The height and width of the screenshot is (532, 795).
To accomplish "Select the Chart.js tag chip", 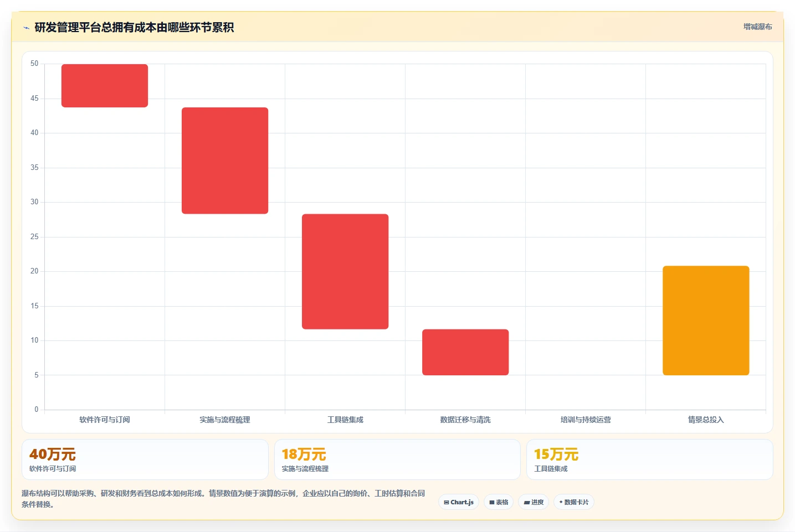I will click(x=459, y=502).
